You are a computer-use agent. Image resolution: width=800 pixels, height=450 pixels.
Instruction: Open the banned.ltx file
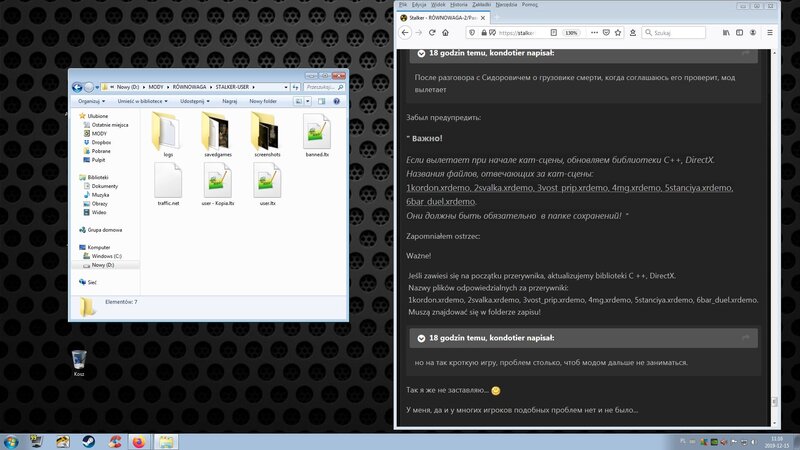click(x=315, y=132)
